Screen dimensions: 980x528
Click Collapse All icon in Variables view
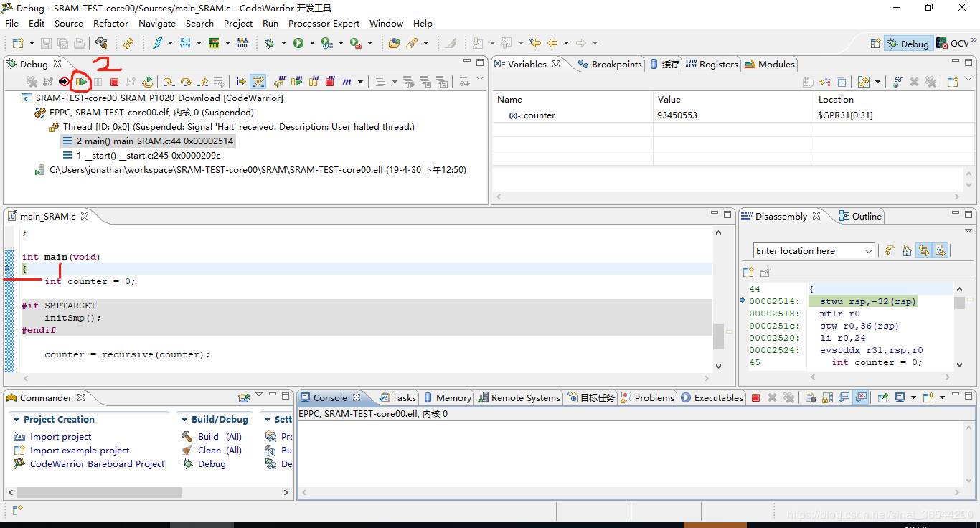841,82
